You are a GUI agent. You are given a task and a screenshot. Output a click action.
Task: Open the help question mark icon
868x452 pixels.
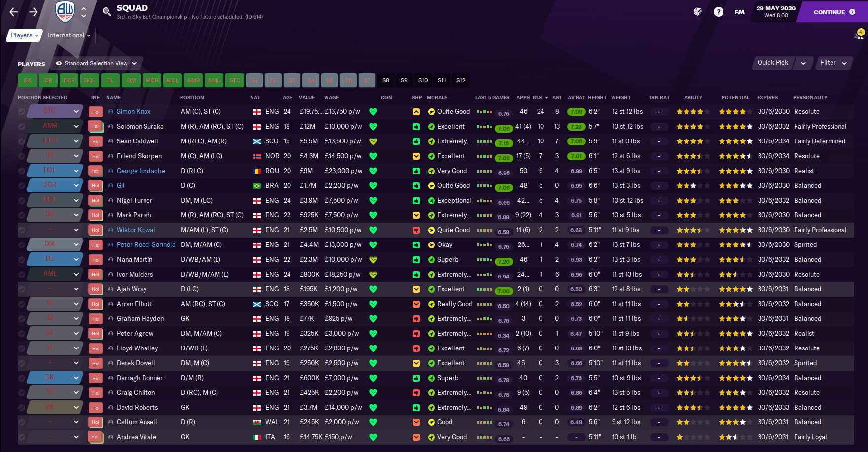coord(718,12)
